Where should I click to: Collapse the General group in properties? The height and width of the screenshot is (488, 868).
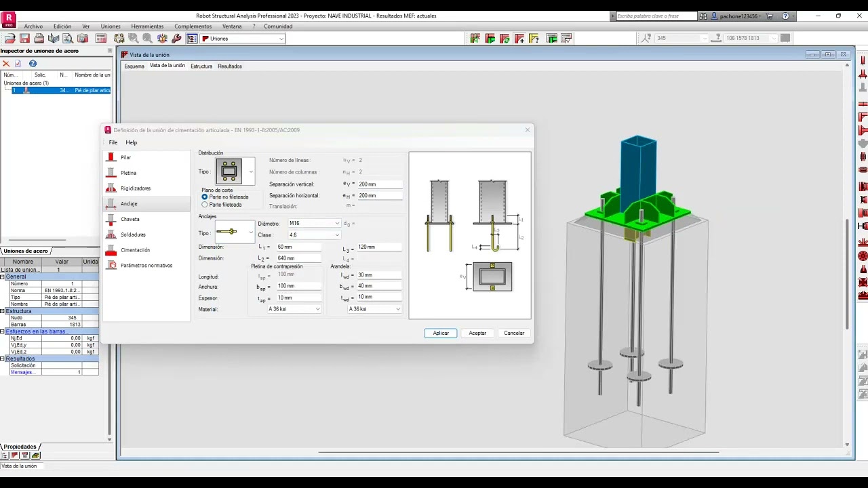[x=3, y=277]
